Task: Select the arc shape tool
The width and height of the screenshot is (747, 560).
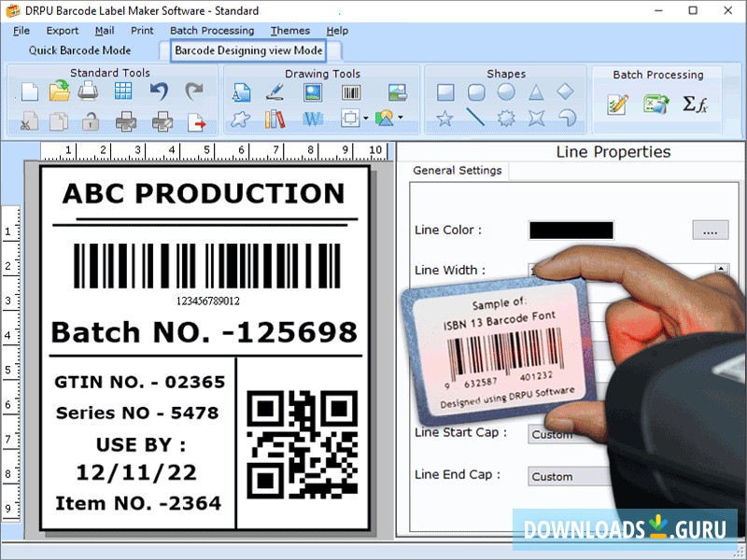Action: pos(567,118)
